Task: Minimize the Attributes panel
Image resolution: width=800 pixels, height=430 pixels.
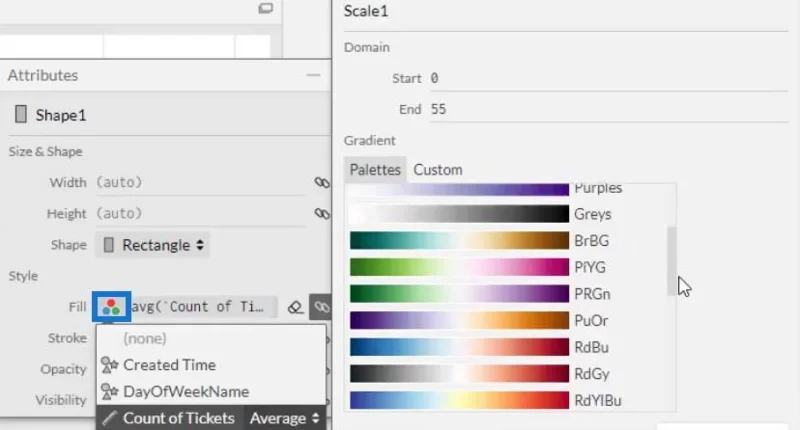Action: [x=313, y=75]
